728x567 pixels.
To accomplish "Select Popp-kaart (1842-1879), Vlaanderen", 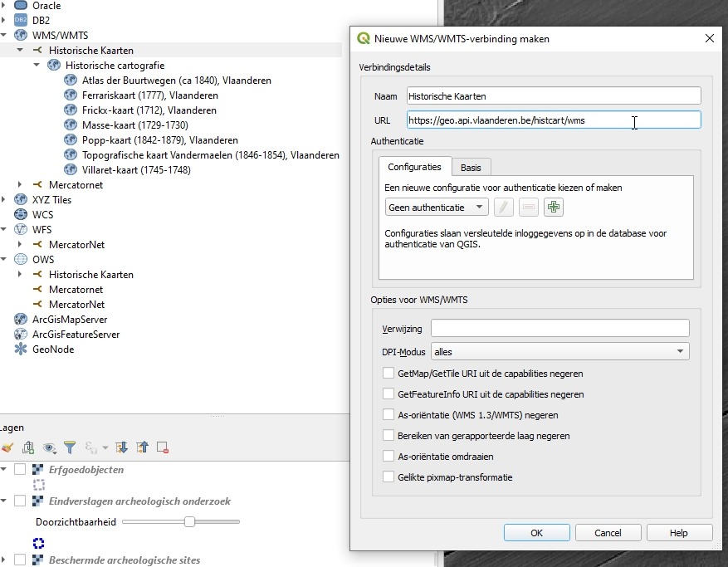I will 160,140.
